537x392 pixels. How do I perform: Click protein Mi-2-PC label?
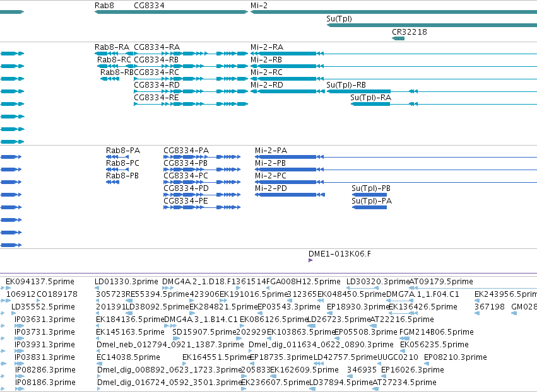pyautogui.click(x=271, y=176)
